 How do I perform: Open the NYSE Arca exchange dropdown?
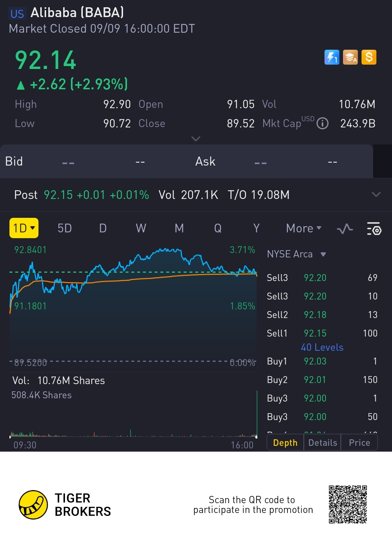pos(296,254)
